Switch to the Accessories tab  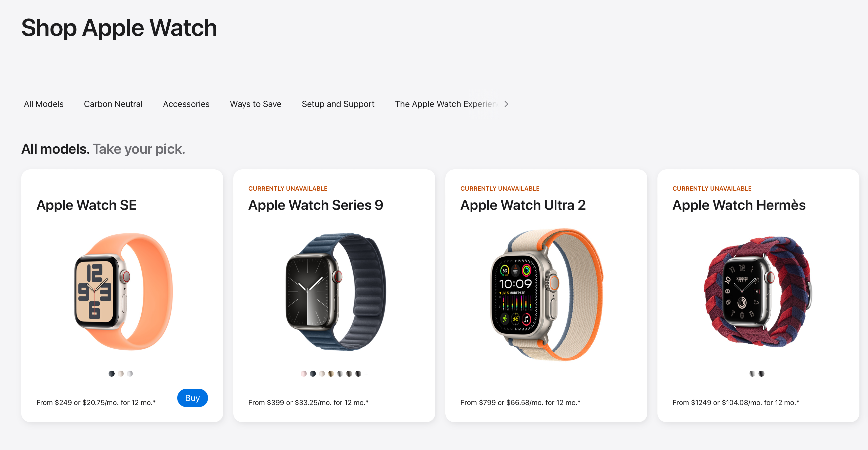tap(186, 104)
